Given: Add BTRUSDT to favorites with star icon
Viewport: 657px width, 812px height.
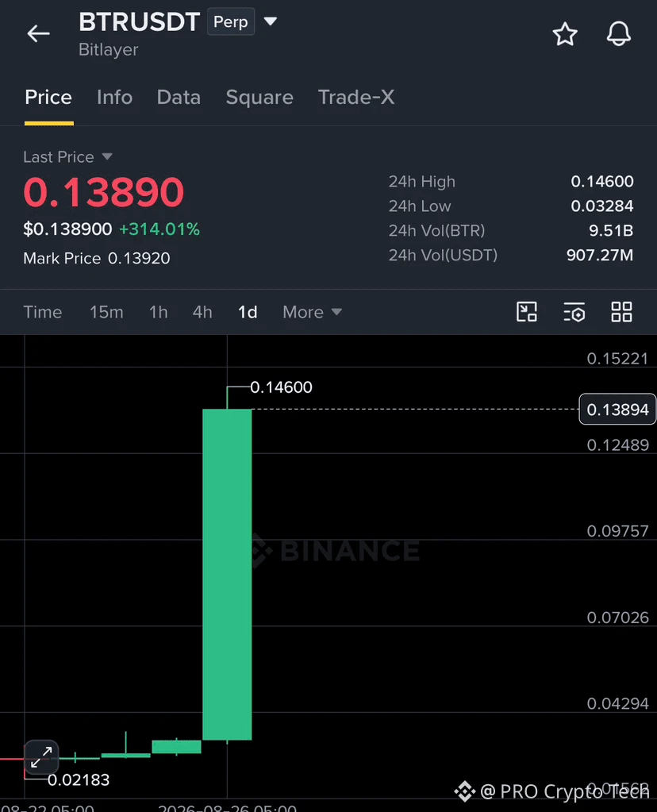Looking at the screenshot, I should [x=565, y=34].
